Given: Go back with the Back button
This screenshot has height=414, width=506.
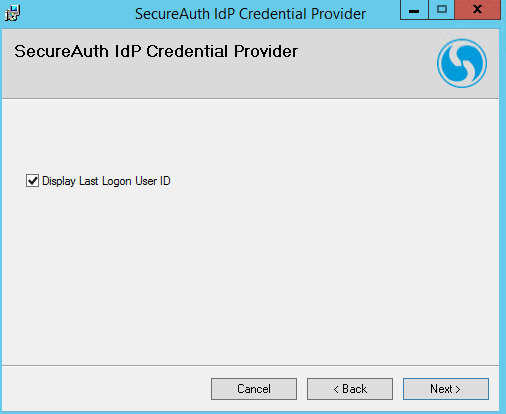Looking at the screenshot, I should pyautogui.click(x=350, y=389).
